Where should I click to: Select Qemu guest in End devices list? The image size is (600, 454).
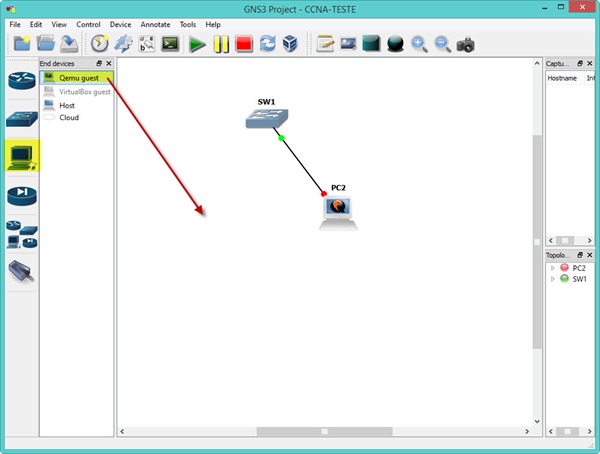pyautogui.click(x=77, y=78)
